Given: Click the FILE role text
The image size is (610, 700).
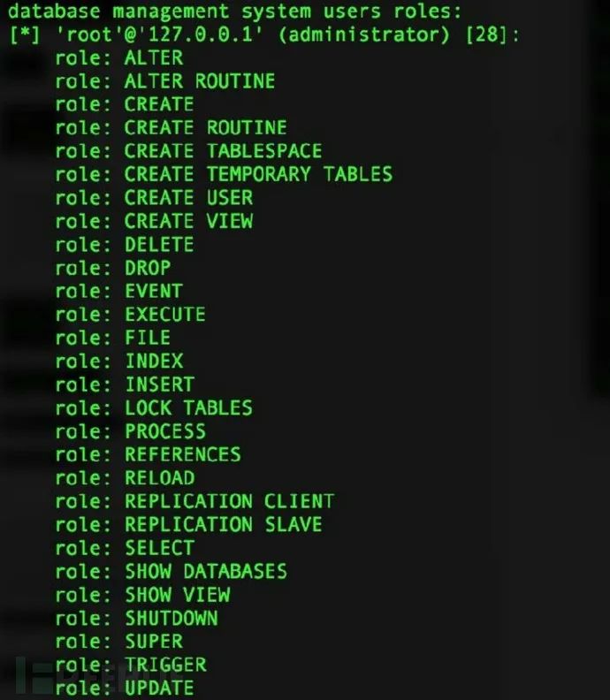Looking at the screenshot, I should click(113, 338).
